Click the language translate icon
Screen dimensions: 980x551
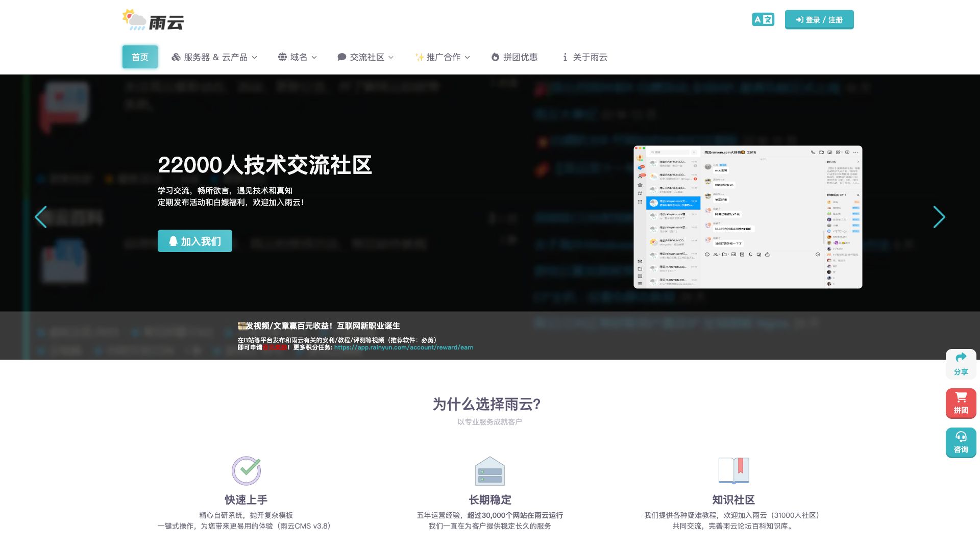pyautogui.click(x=763, y=19)
